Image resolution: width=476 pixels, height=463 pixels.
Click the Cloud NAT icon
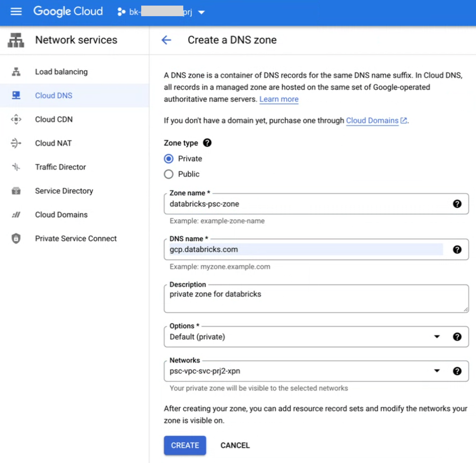[x=16, y=143]
